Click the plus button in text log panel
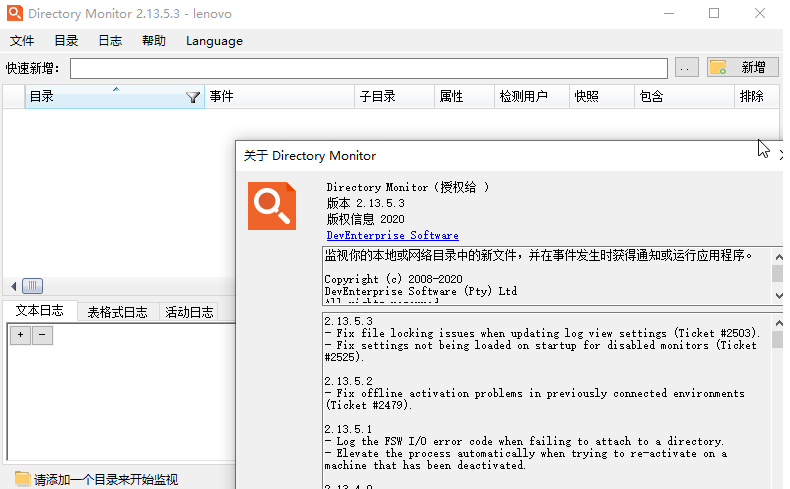The width and height of the screenshot is (790, 489). tap(20, 336)
